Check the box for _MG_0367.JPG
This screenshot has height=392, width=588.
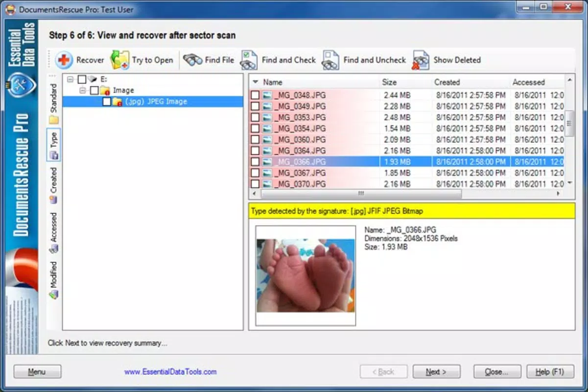(255, 173)
